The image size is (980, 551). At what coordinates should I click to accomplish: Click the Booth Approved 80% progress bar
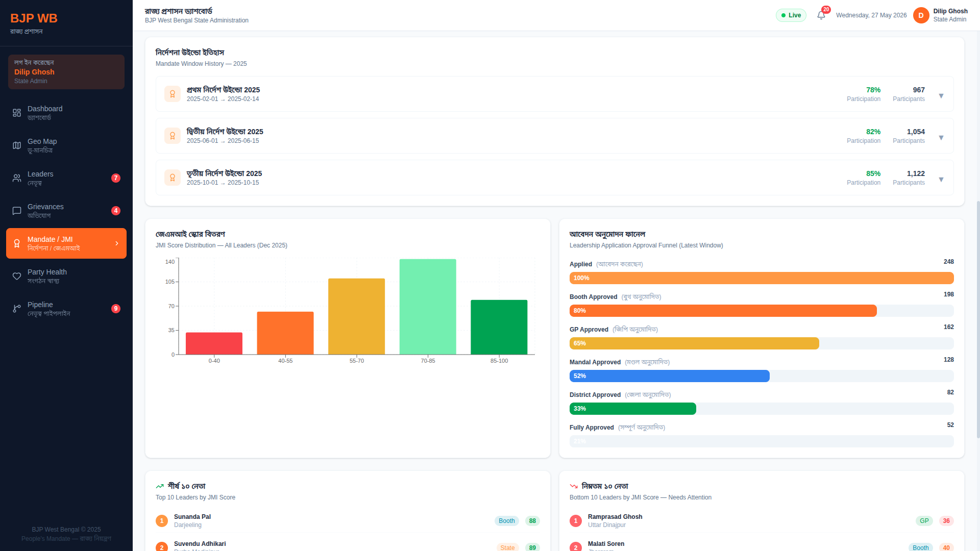723,311
